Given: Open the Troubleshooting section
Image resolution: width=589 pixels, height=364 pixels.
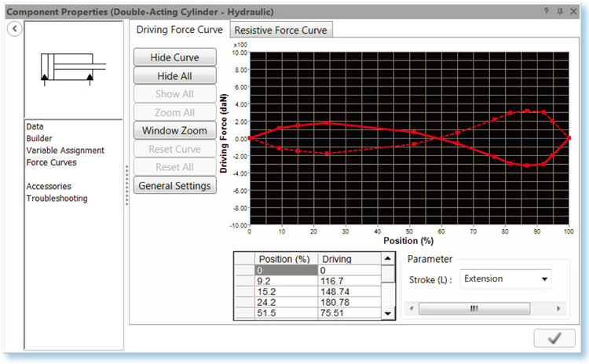Looking at the screenshot, I should tap(57, 198).
